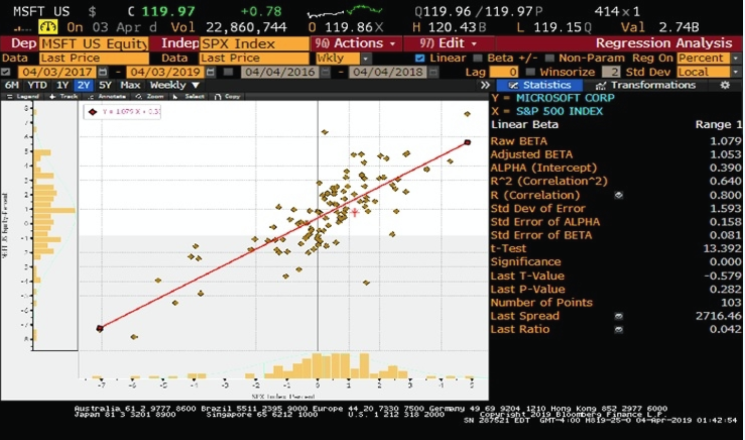Click the intraday sparkline chart in header

tap(344, 11)
